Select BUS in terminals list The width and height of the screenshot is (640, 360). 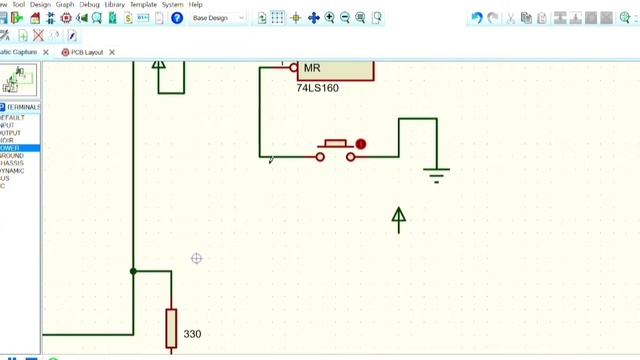pyautogui.click(x=4, y=178)
